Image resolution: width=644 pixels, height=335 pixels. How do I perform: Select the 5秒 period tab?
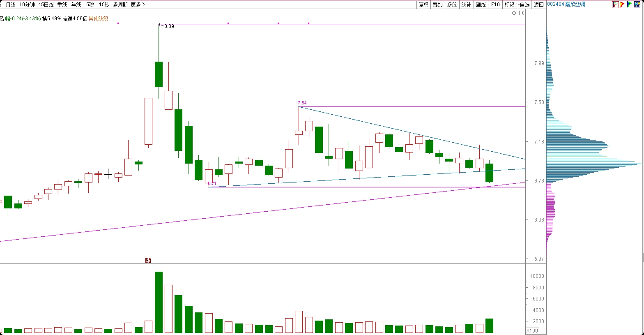coord(90,5)
